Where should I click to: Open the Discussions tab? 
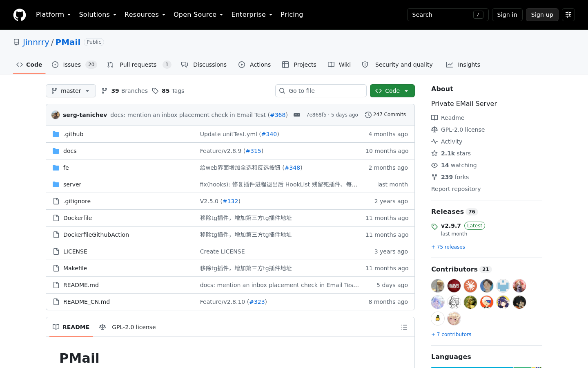[x=204, y=65]
